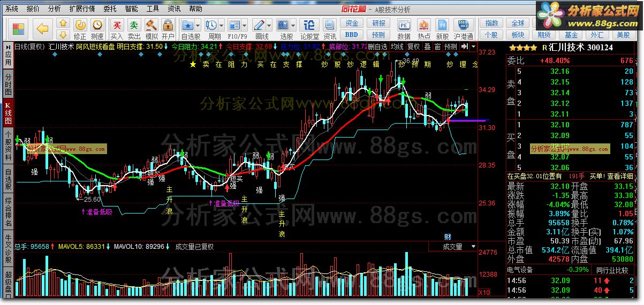Click the 测速 clock icon
This screenshot has height=305, width=644.
click(x=97, y=25)
